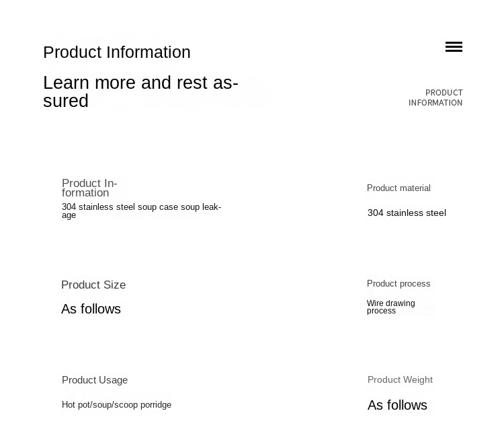Click "As follows" under Product Size
Screen dimensions: 504x444
[x=91, y=309]
